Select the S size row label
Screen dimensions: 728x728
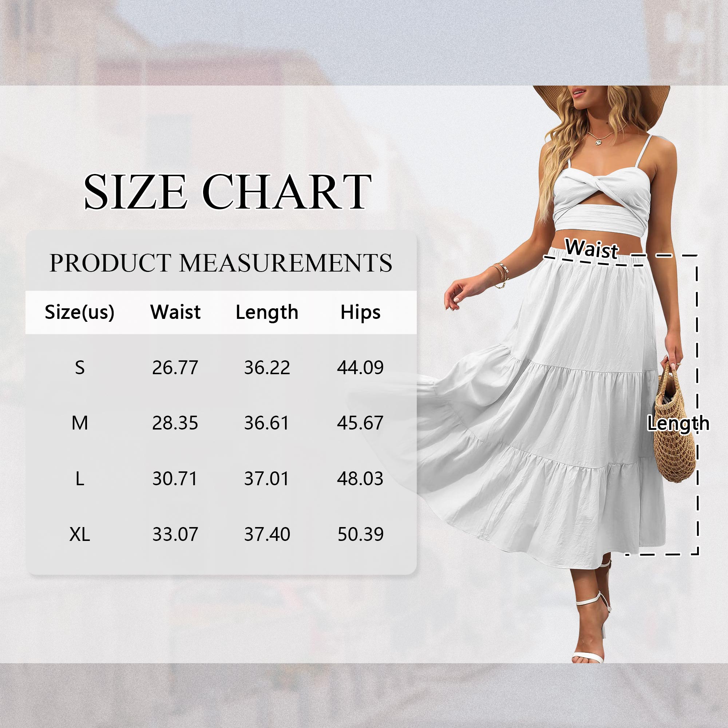pos(80,367)
